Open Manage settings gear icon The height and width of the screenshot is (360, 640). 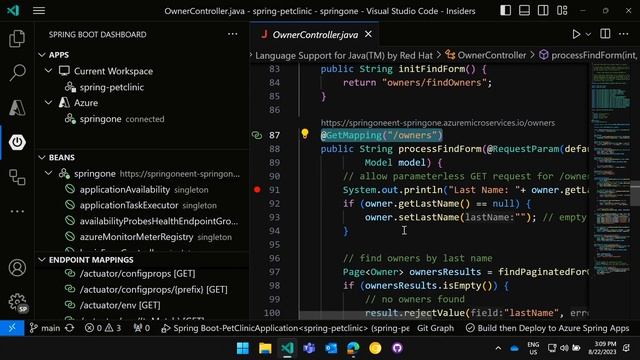coord(18,302)
